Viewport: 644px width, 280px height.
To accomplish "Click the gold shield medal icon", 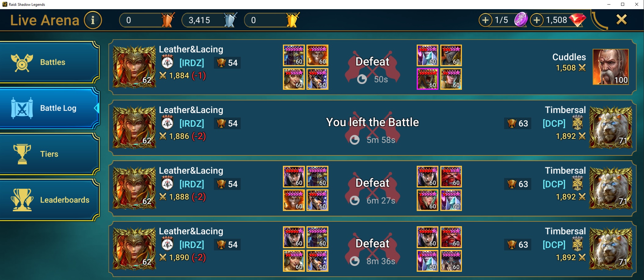I will point(293,20).
